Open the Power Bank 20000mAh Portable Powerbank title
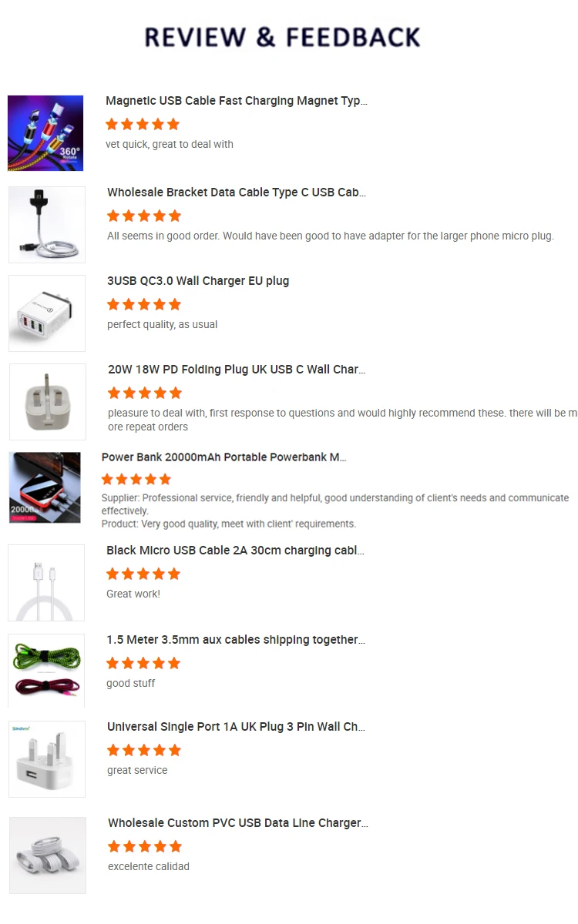This screenshot has width=578, height=924. (x=224, y=457)
